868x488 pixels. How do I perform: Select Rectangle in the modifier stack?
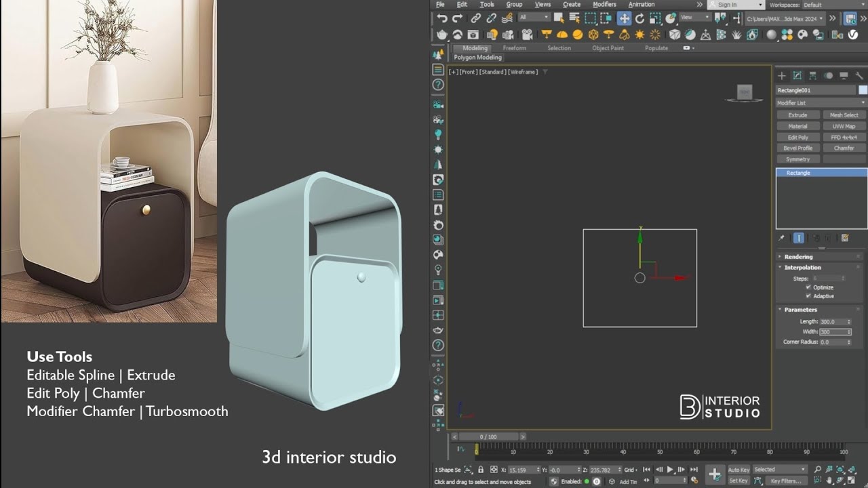(821, 173)
